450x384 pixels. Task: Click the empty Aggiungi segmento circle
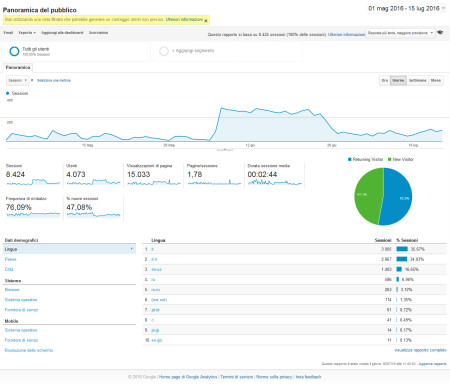(164, 51)
